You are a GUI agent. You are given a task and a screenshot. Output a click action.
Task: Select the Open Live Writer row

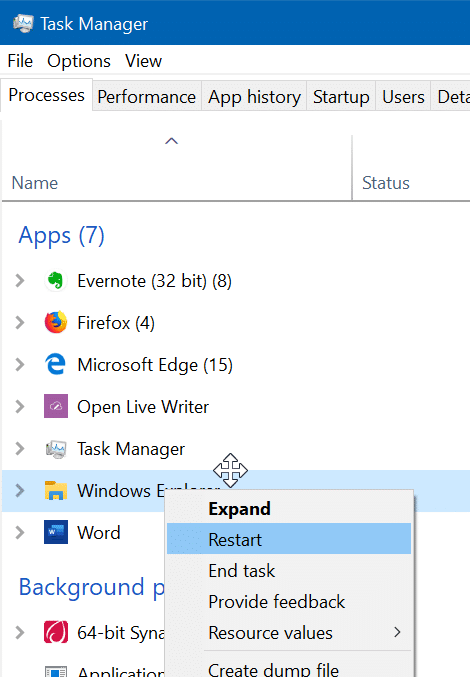(x=236, y=406)
